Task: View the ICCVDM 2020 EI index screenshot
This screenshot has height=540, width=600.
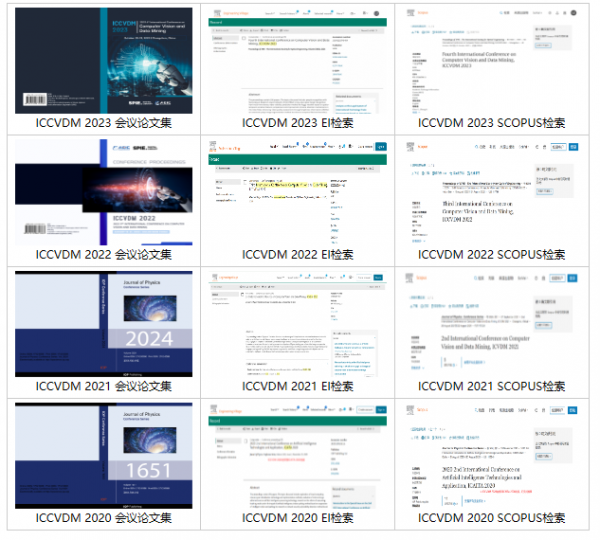Action: point(298,455)
